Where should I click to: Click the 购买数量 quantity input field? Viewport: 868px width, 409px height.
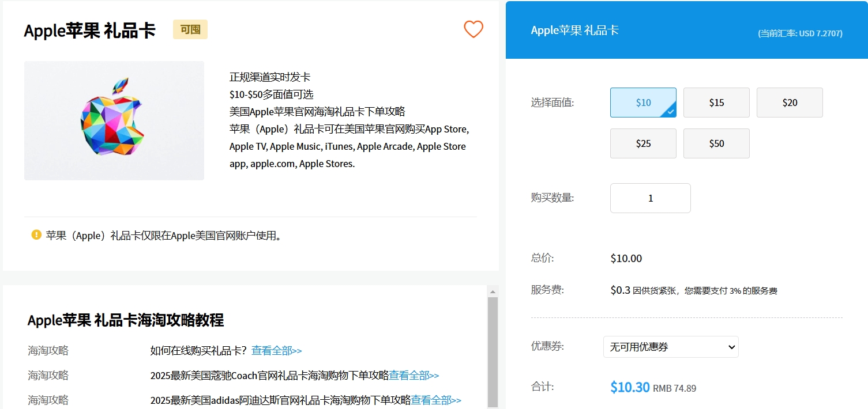coord(651,198)
